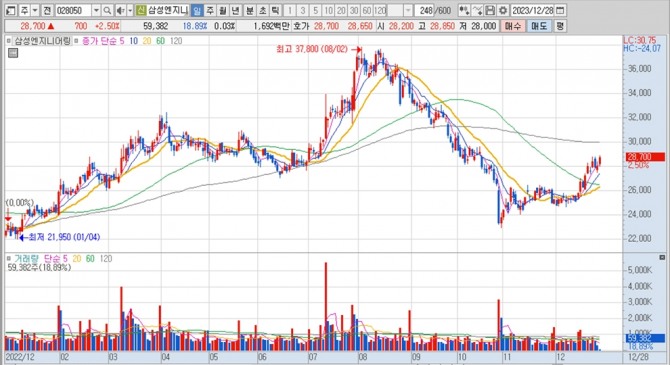Screen dimensions: 670x365
Task: Open the calendar date picker icon
Action: (561, 10)
